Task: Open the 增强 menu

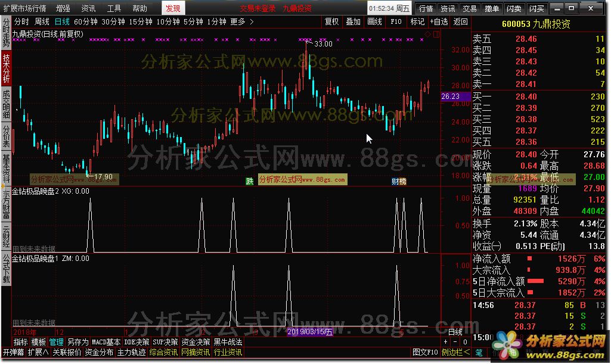Action: pyautogui.click(x=63, y=8)
